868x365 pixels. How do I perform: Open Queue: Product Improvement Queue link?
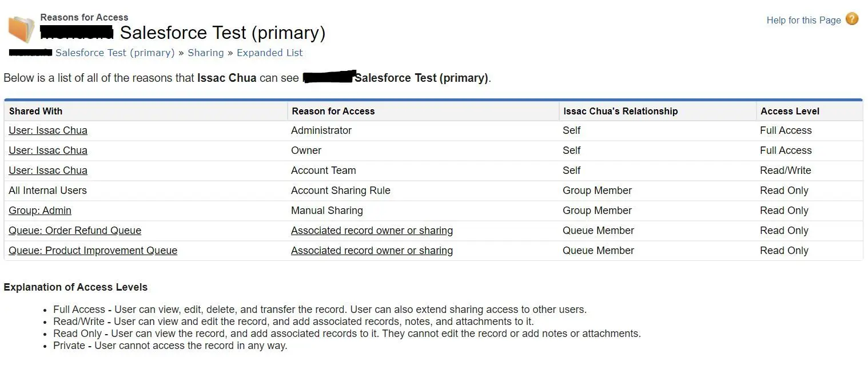93,251
